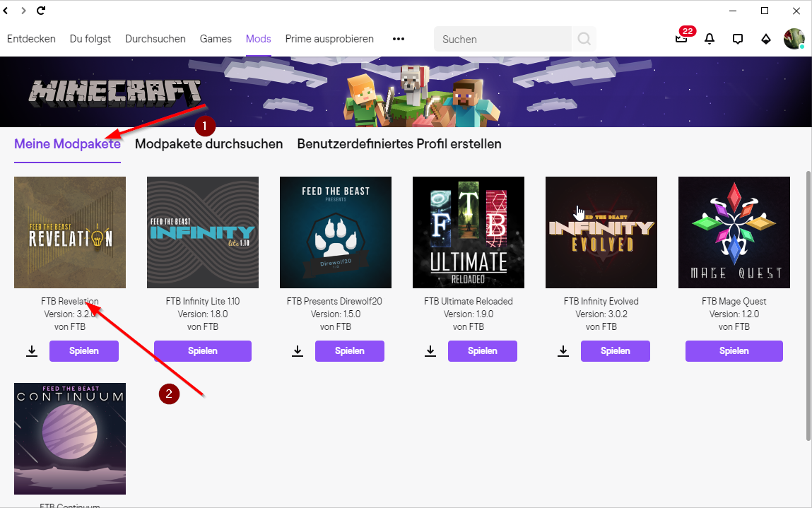Click the FTB Ultimate Reloaded title
Image resolution: width=812 pixels, height=508 pixels.
tap(468, 302)
